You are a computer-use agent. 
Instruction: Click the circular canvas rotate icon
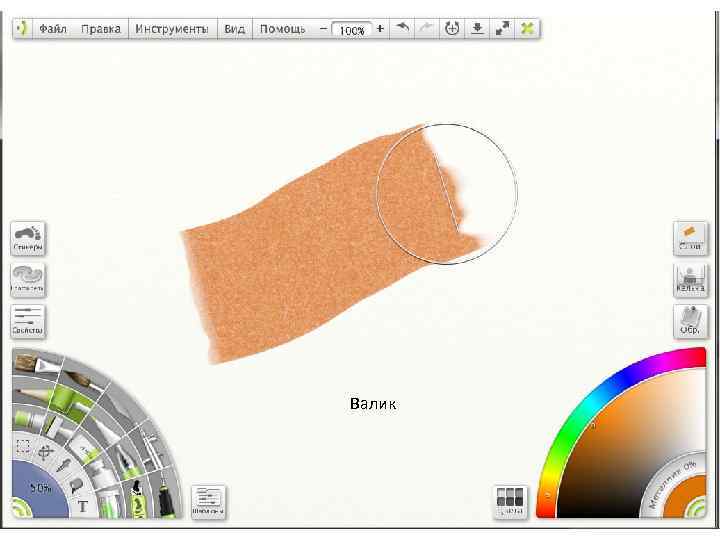coord(452,28)
